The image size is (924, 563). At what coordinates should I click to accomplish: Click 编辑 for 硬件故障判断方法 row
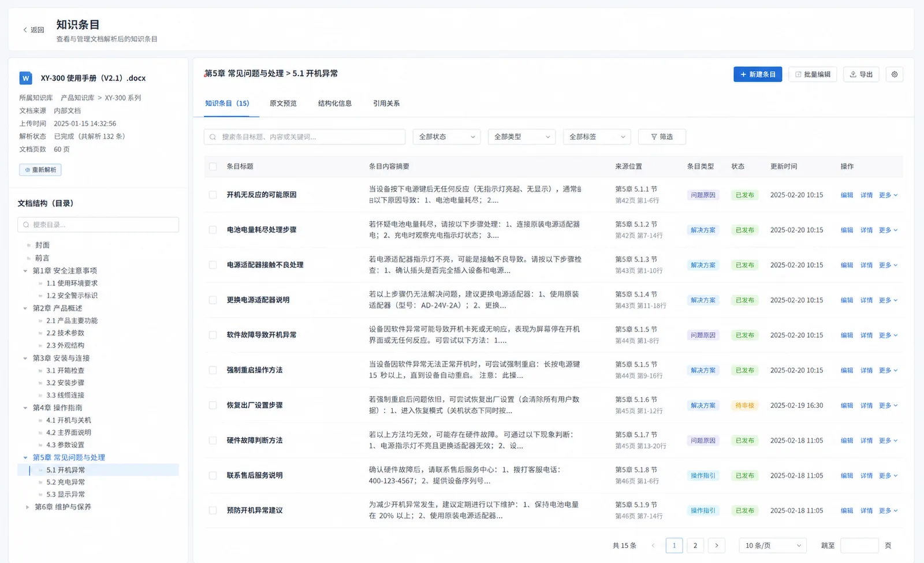847,441
